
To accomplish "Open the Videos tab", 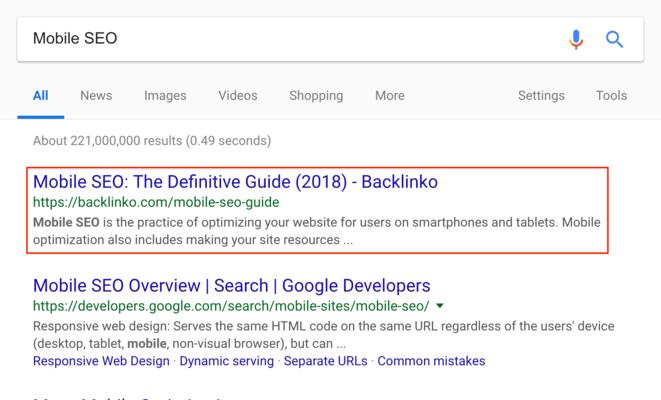I will click(238, 96).
